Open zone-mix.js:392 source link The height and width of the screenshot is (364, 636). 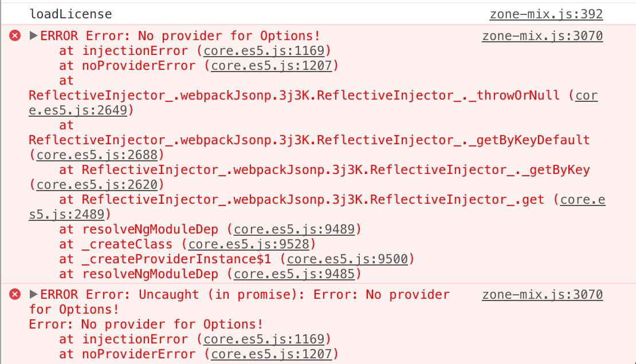546,14
